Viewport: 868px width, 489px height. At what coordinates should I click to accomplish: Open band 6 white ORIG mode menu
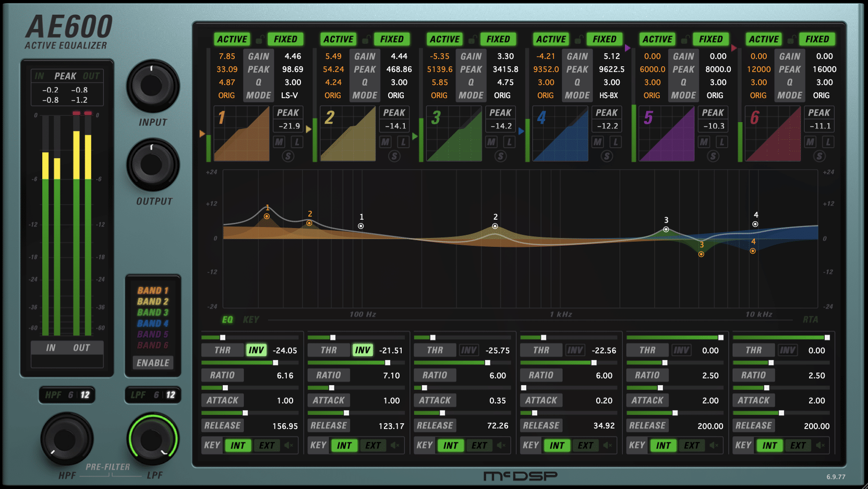coord(821,96)
